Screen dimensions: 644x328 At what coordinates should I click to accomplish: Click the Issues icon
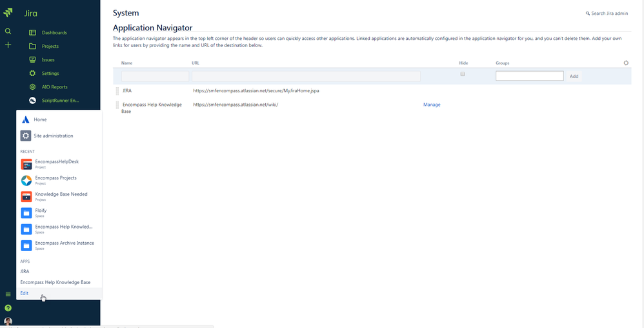pos(32,59)
